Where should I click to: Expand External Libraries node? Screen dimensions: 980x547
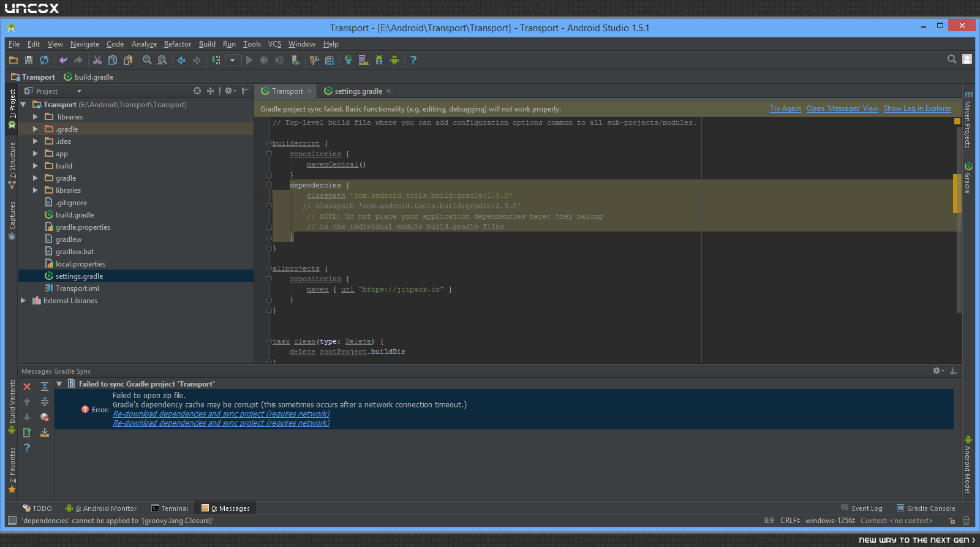tap(23, 301)
